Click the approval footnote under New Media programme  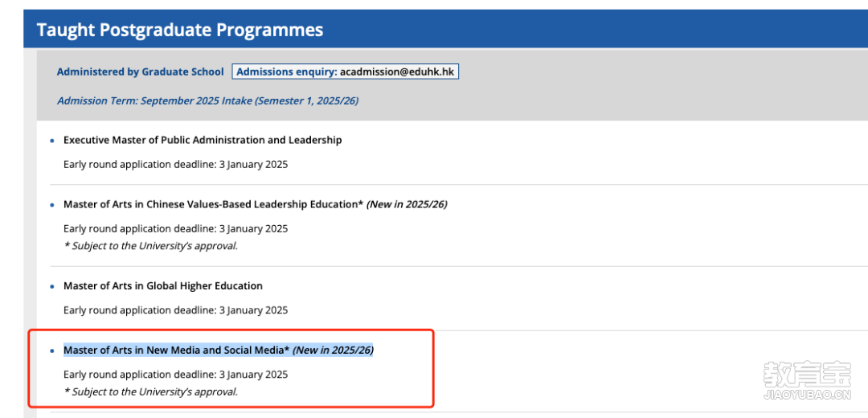coord(150,391)
